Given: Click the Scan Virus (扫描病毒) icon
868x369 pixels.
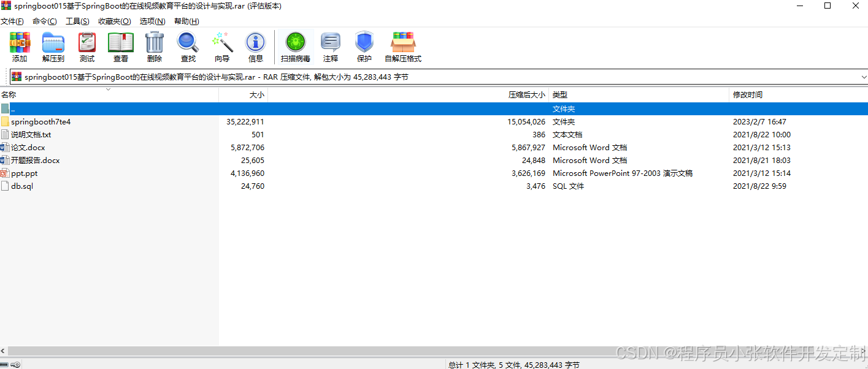Looking at the screenshot, I should tap(296, 47).
